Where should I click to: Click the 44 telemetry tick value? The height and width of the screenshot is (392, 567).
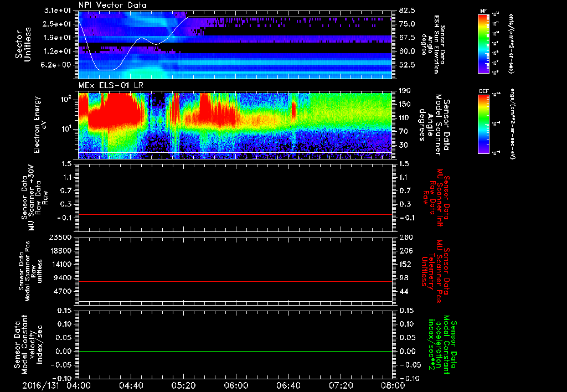(x=404, y=291)
